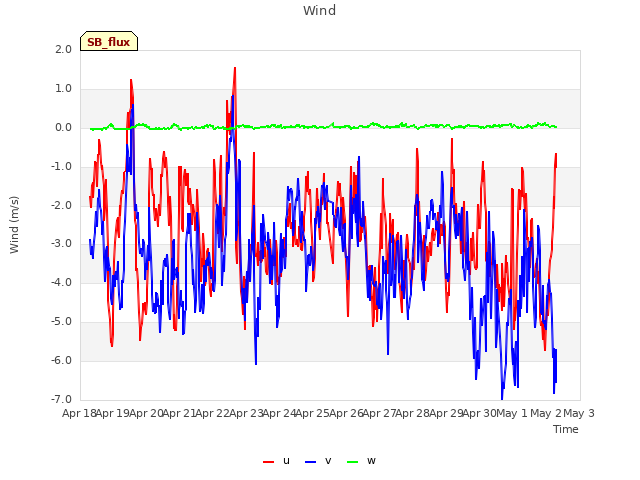
Task: Toggle the u series in legend
Action: coord(276,461)
